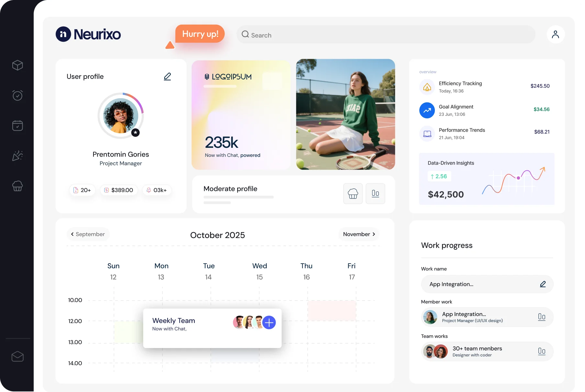Open chart icon for App Integration member
585x392 pixels.
[542, 317]
